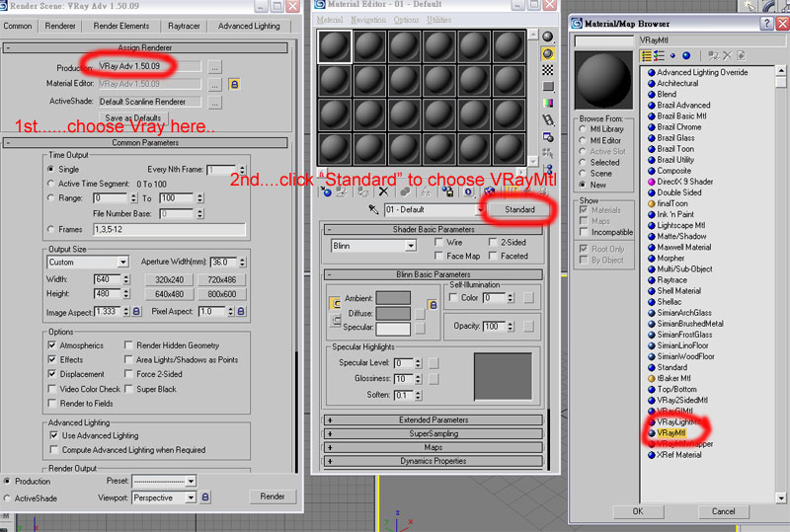The height and width of the screenshot is (532, 790).
Task: Open the Preset dropdown
Action: click(191, 481)
